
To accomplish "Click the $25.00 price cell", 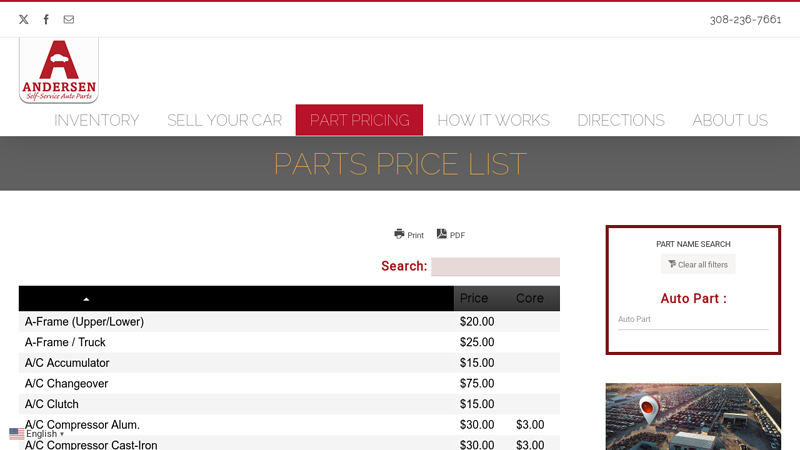I will (477, 342).
